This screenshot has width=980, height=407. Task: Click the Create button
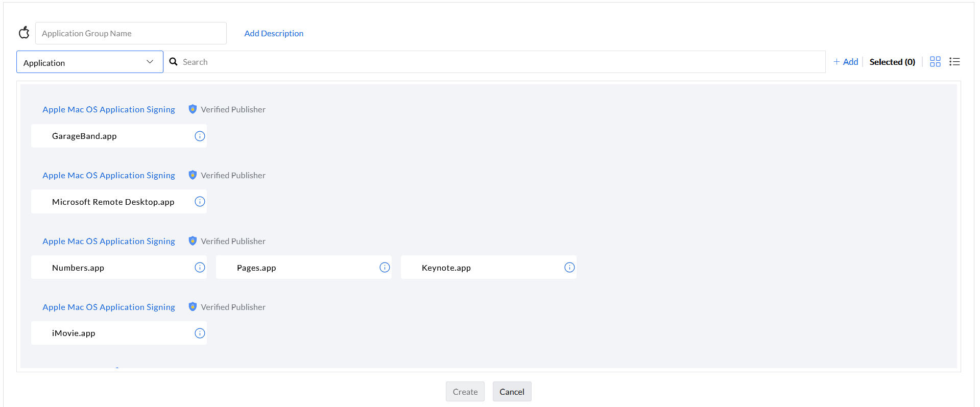[x=465, y=392]
